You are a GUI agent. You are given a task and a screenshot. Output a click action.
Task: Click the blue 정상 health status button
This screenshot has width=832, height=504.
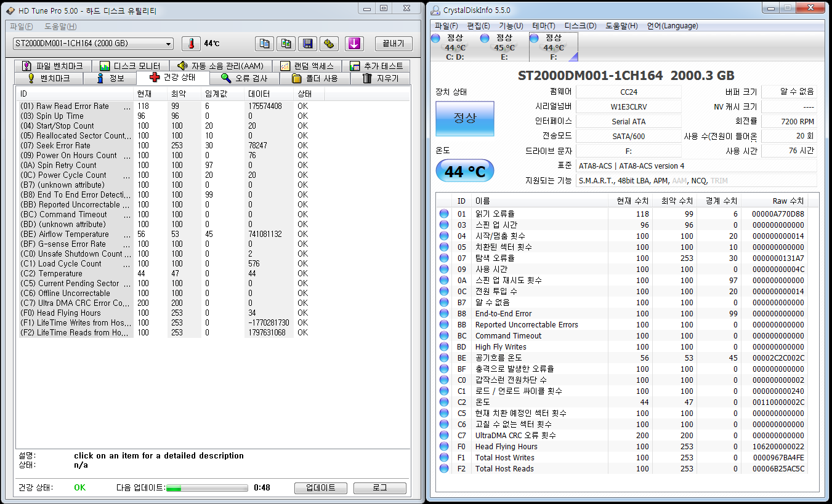465,119
